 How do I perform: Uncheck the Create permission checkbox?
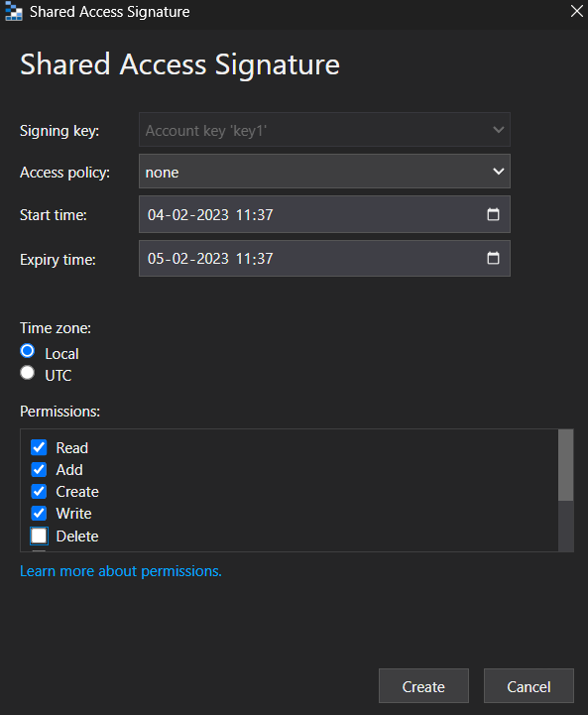[39, 491]
